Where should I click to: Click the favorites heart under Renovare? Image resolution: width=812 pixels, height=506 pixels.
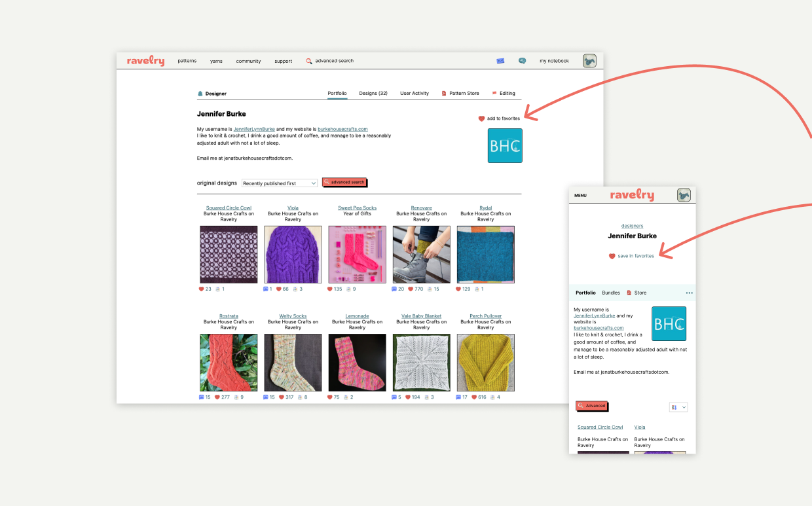(x=411, y=289)
